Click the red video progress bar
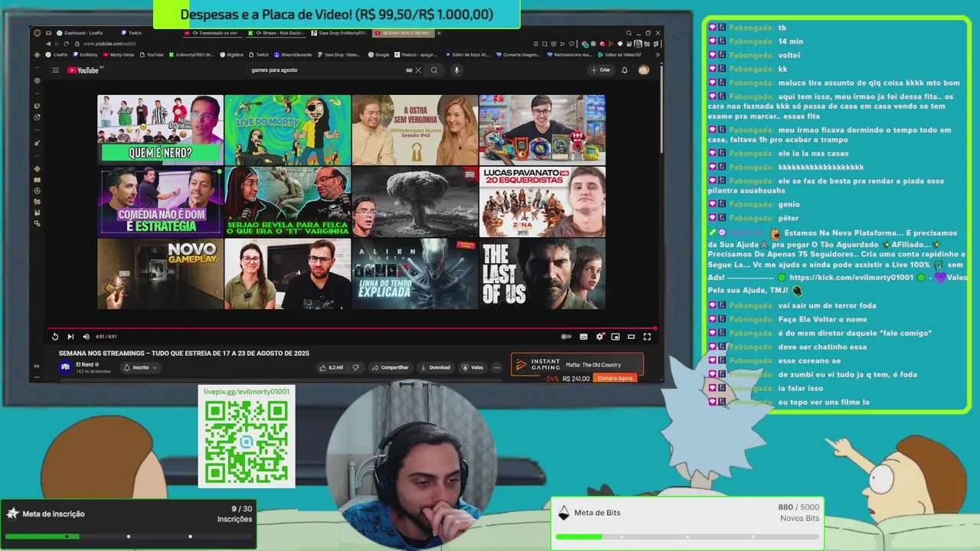The height and width of the screenshot is (551, 980). [x=351, y=328]
